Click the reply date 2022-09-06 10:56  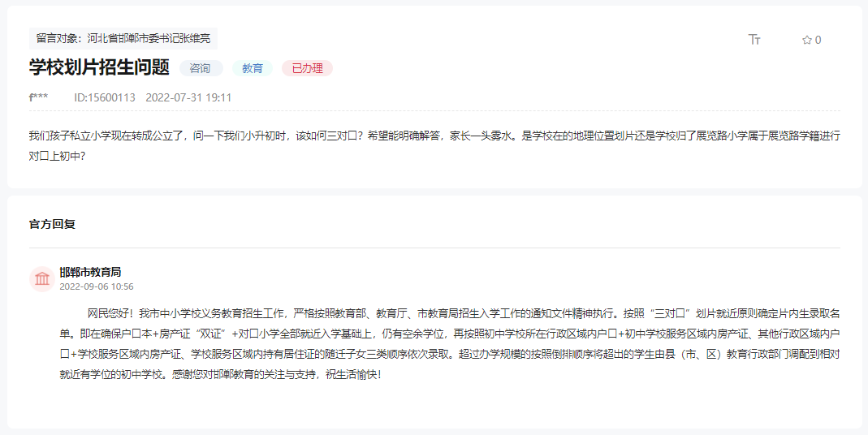click(x=97, y=286)
